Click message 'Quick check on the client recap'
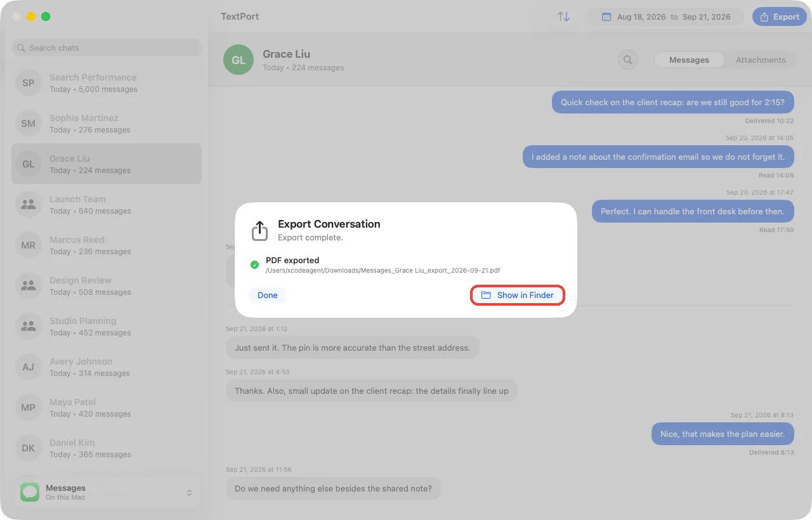Image resolution: width=812 pixels, height=520 pixels. 672,102
